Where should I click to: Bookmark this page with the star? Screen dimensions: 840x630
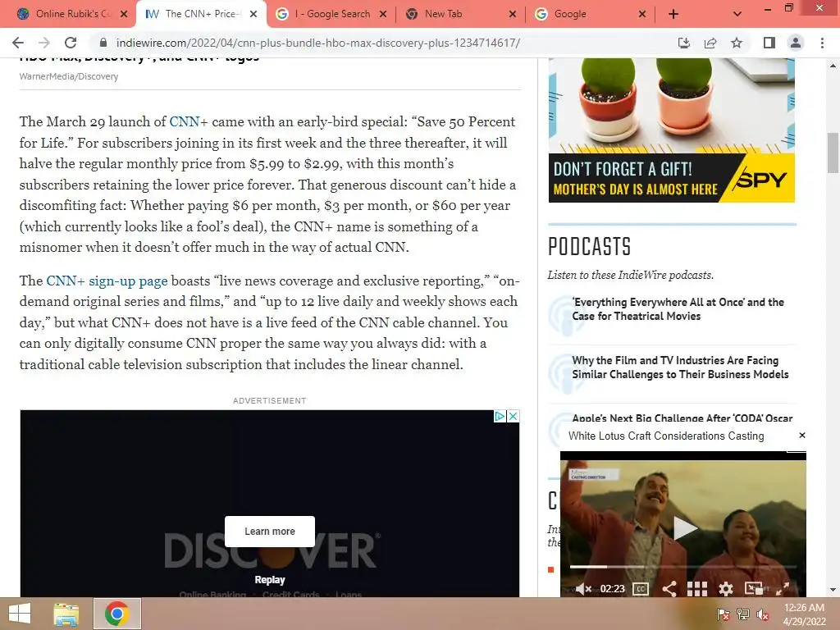[737, 43]
